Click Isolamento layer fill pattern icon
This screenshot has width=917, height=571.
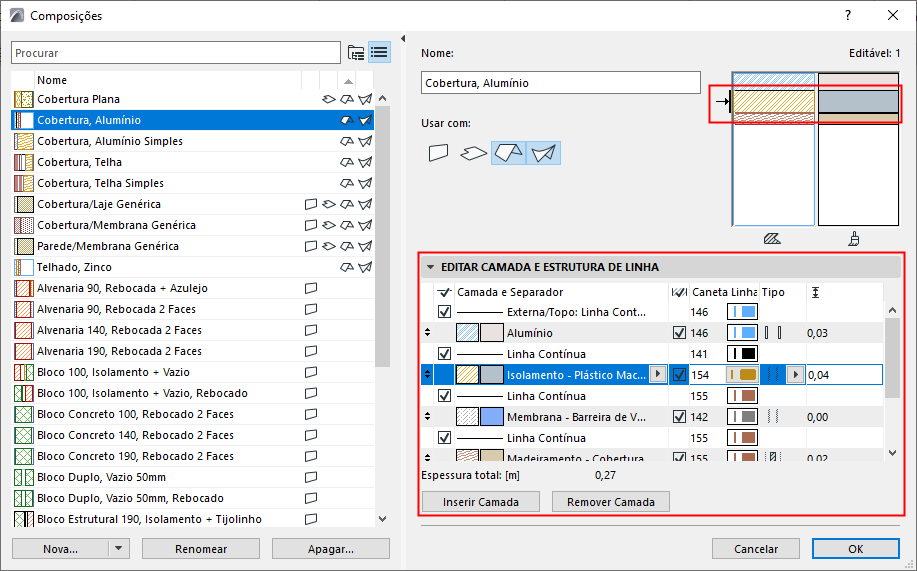467,375
